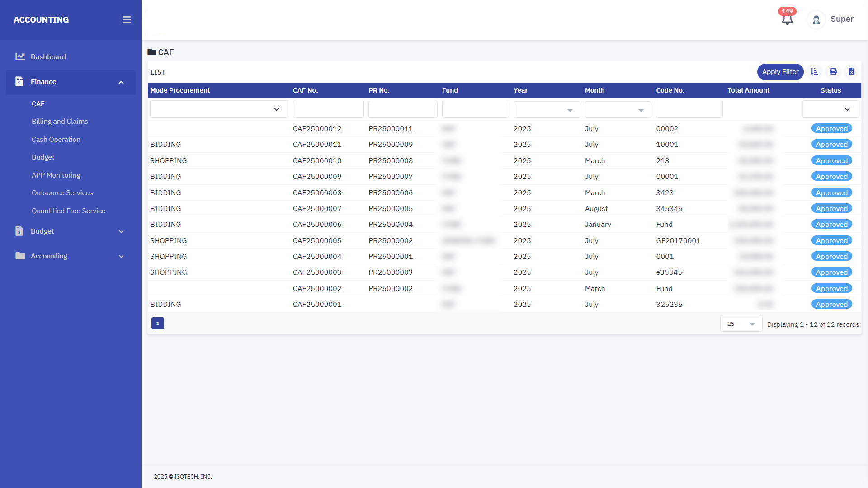The height and width of the screenshot is (488, 868).
Task: Open the Mode Procurement filter dropdown
Action: tap(219, 109)
